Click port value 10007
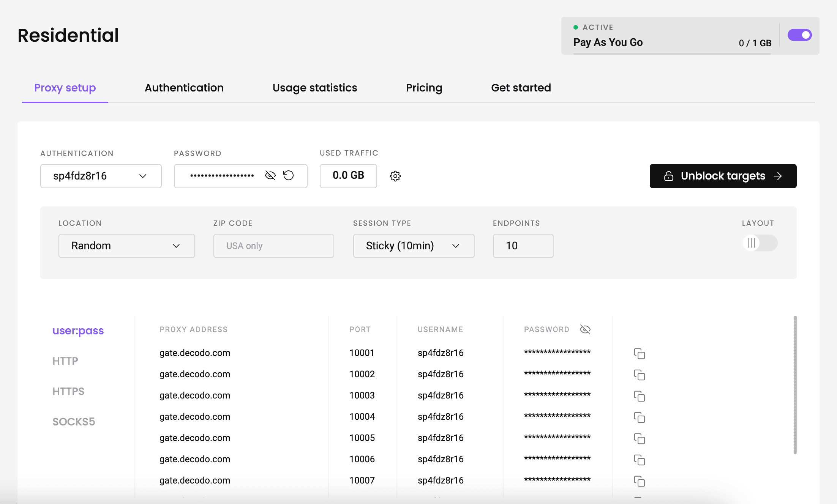Viewport: 837px width, 504px height. [362, 480]
